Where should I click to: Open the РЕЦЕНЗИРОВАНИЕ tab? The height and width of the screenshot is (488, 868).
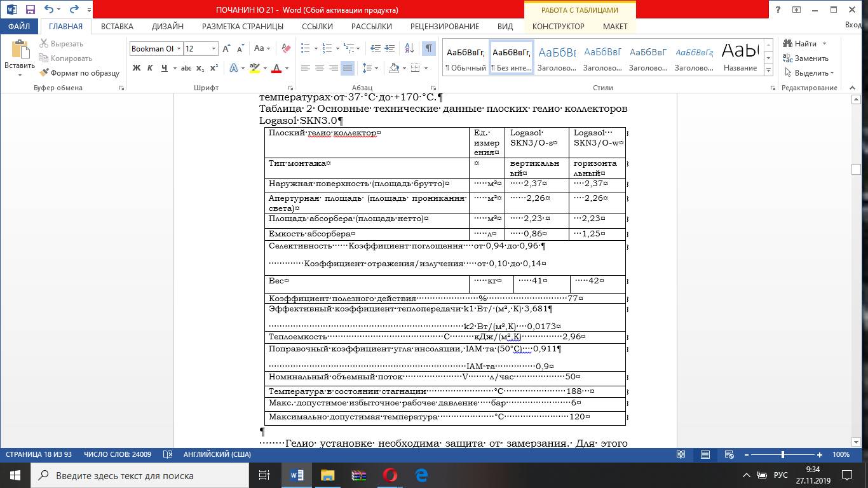click(445, 27)
